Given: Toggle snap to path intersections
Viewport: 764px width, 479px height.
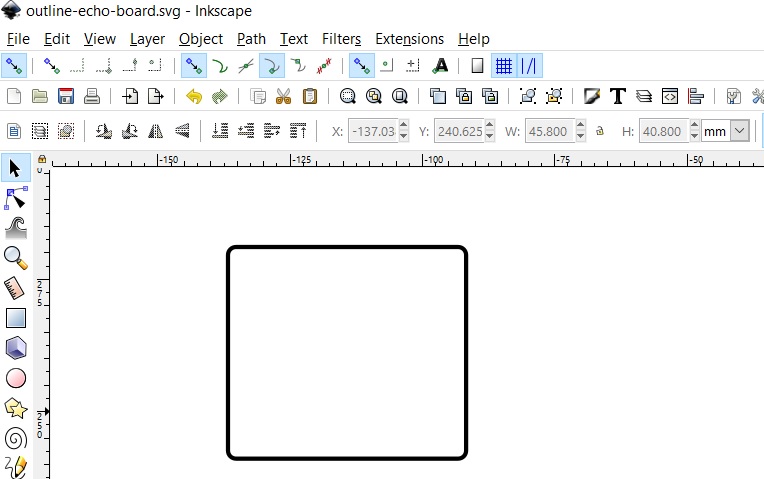Looking at the screenshot, I should click(246, 65).
